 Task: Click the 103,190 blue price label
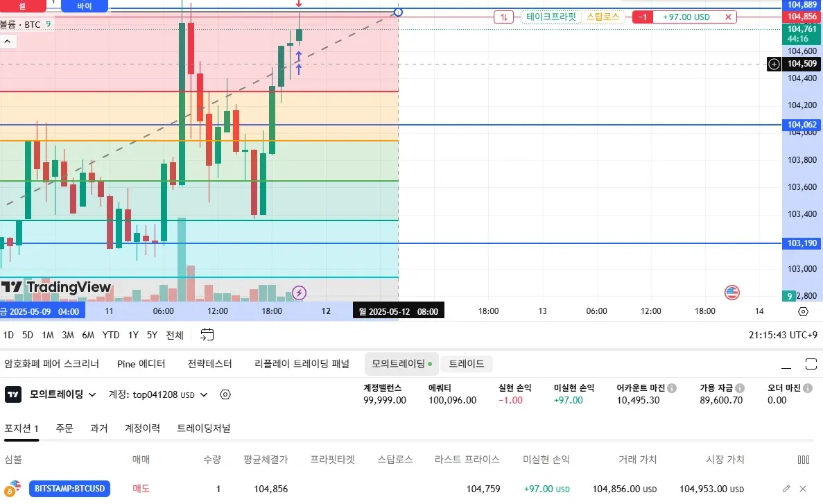pos(802,243)
